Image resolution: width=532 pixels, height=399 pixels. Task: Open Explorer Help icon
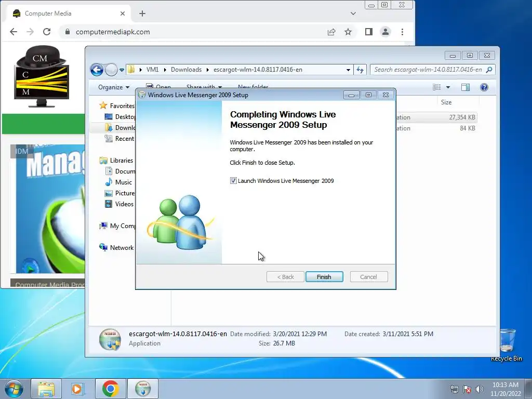[484, 87]
